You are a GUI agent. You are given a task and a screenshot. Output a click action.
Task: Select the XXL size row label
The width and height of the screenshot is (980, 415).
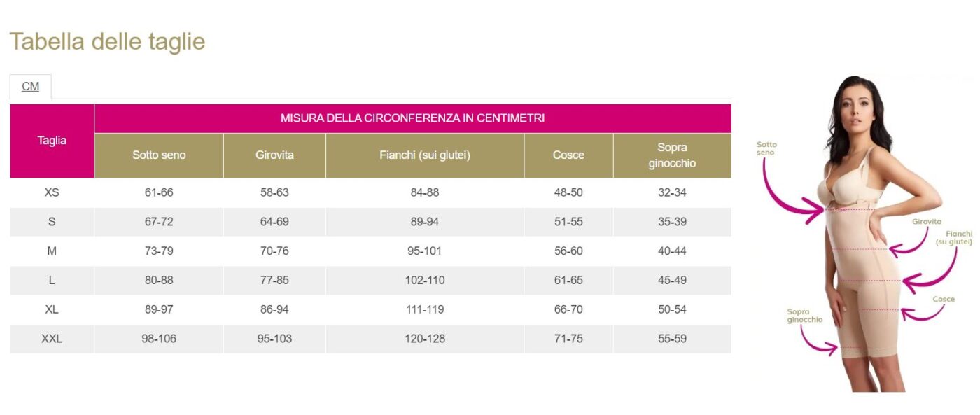click(52, 339)
